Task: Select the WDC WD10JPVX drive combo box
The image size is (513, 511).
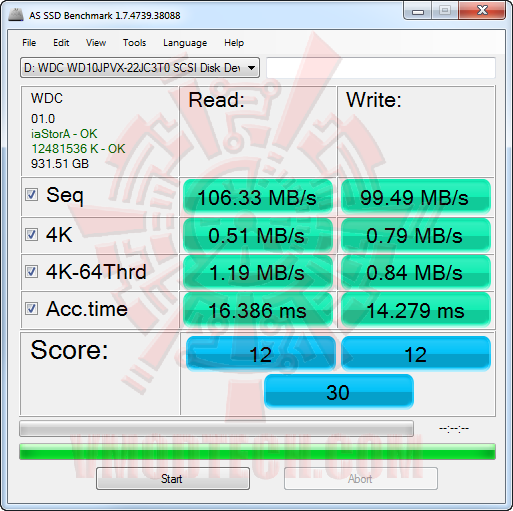Action: 140,68
